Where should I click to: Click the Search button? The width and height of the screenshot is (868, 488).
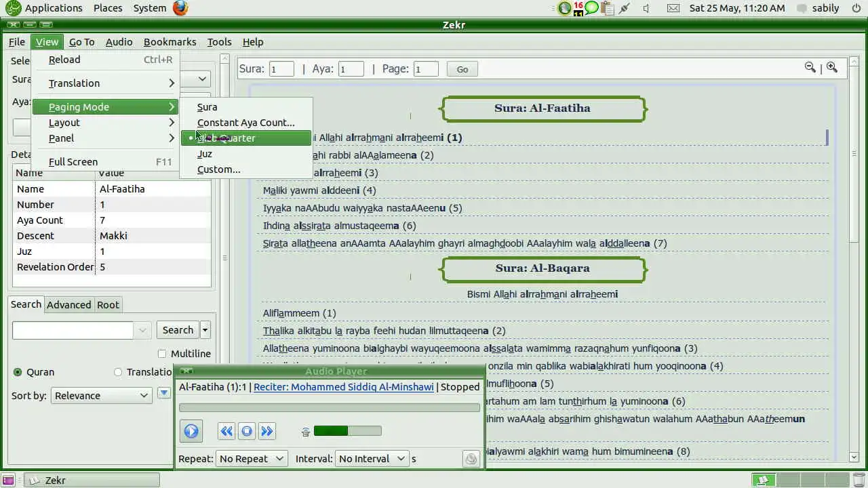click(x=178, y=330)
